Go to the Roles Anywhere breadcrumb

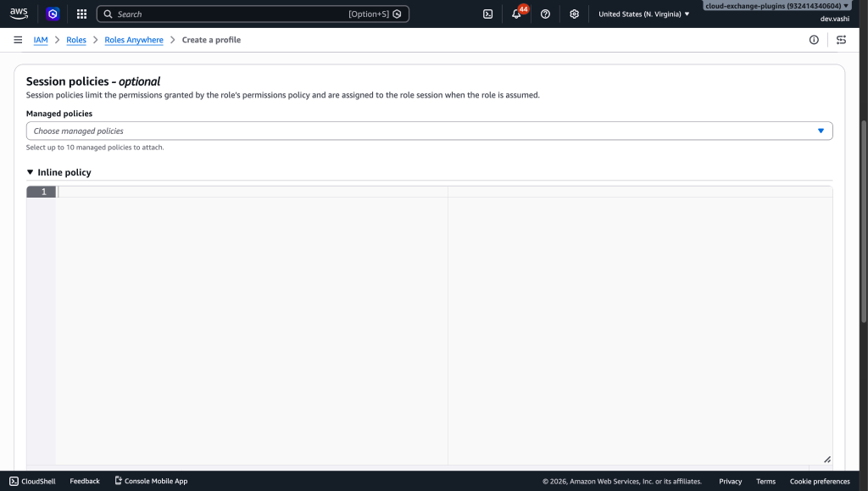pyautogui.click(x=134, y=40)
